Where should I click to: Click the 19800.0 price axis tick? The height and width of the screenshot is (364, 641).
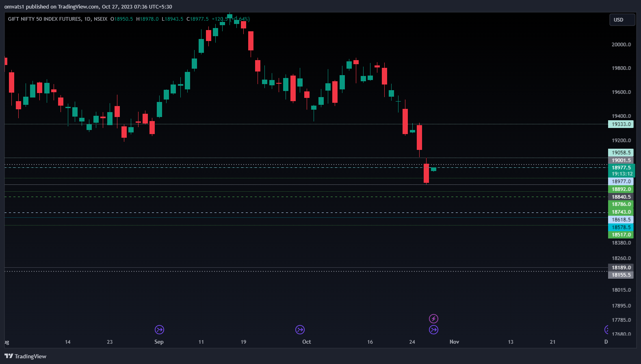(x=621, y=68)
